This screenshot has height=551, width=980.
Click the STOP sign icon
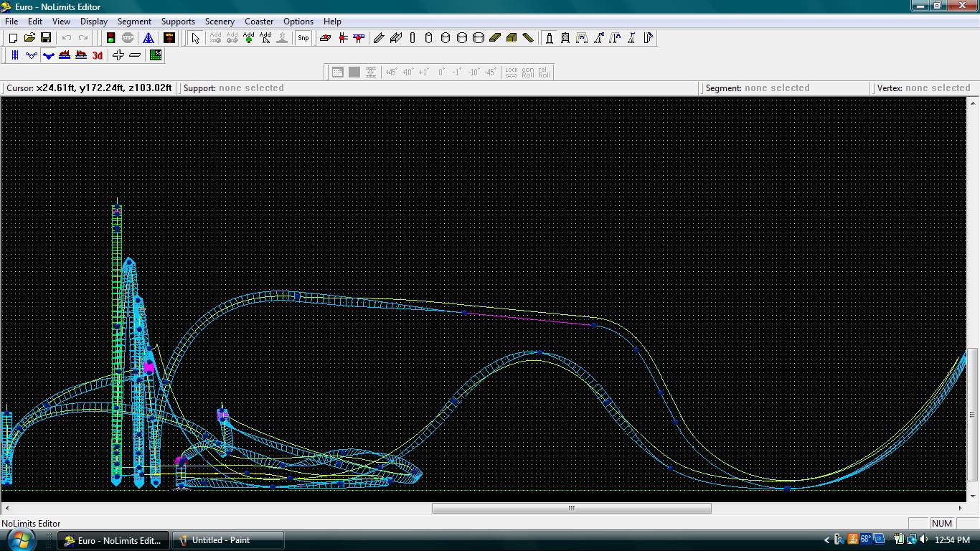click(x=128, y=38)
